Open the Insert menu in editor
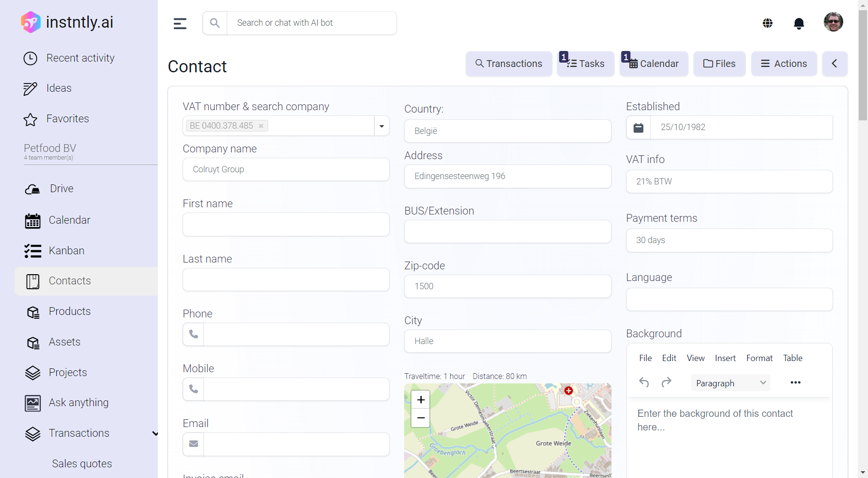 [725, 358]
